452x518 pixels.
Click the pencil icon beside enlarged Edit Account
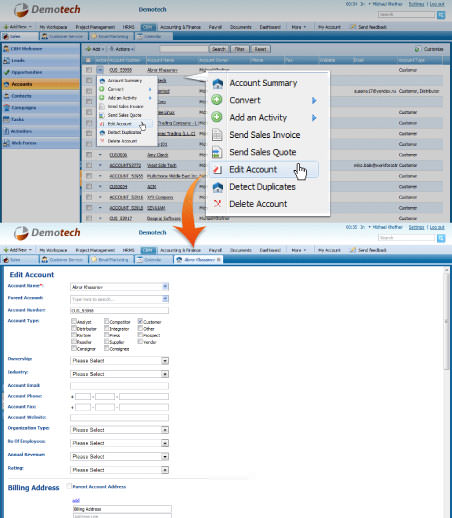(217, 170)
